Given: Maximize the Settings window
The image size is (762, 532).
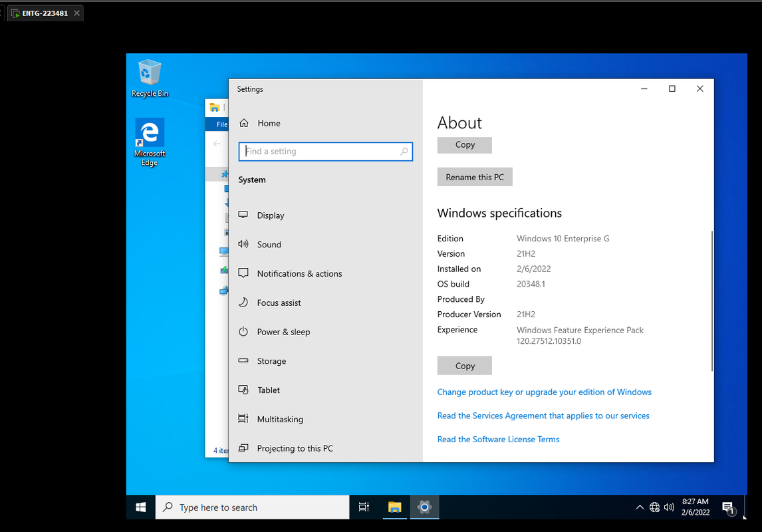Looking at the screenshot, I should tap(672, 88).
